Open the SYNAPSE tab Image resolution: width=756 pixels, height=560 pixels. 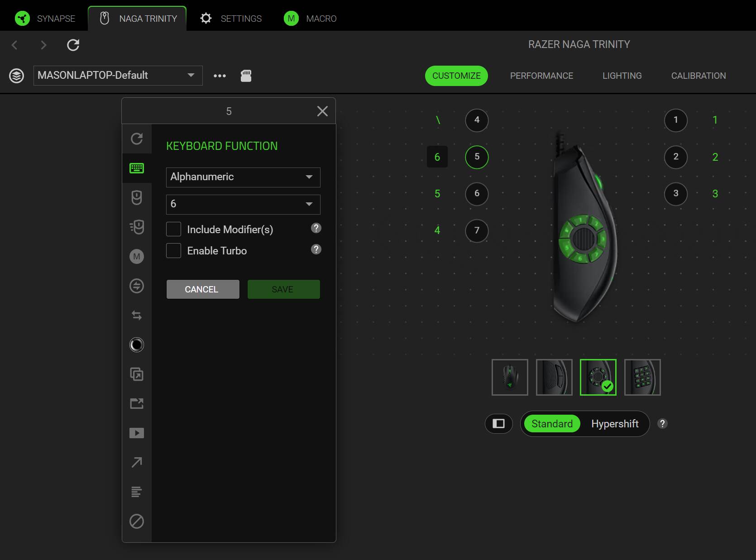point(45,19)
